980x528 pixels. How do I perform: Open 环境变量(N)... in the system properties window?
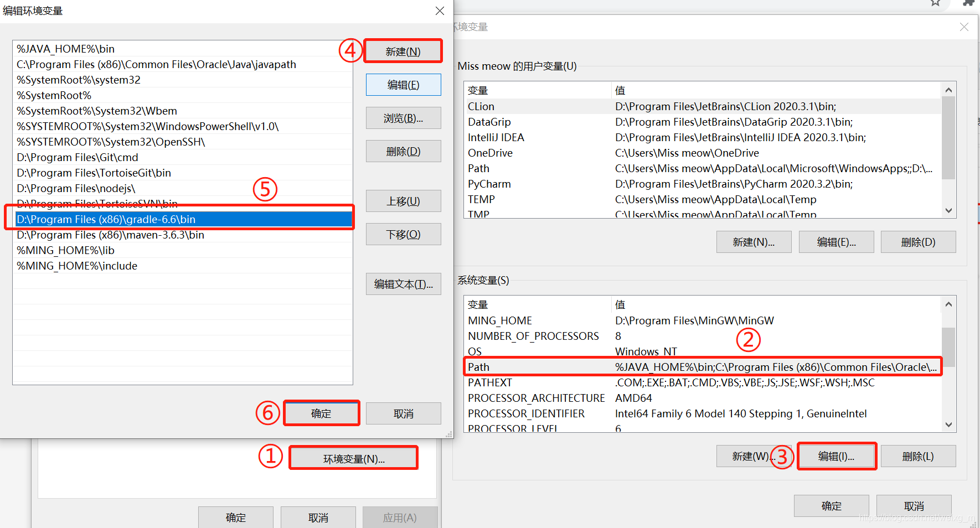point(354,458)
